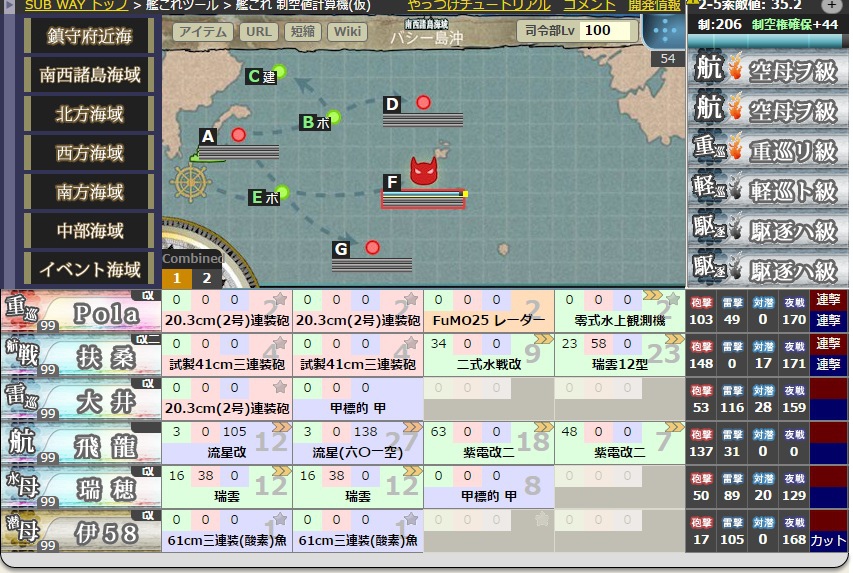Click the blue dots formation icon
Image resolution: width=853 pixels, height=573 pixels.
pos(664,30)
